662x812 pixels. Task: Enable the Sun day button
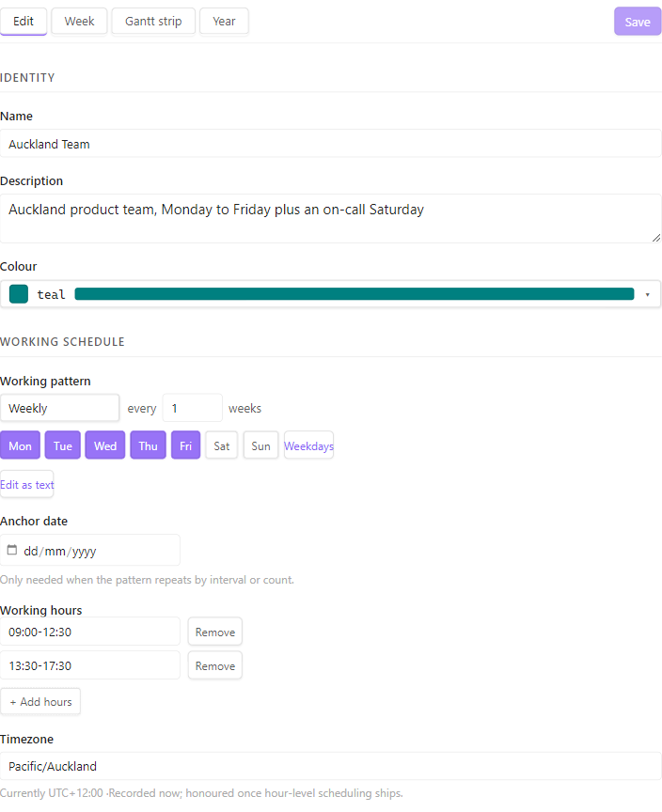click(261, 445)
